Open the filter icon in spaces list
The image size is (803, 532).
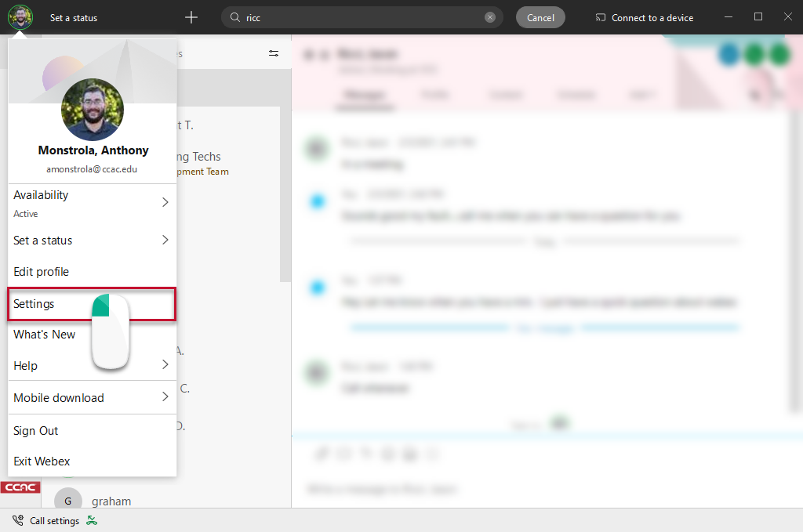point(274,53)
